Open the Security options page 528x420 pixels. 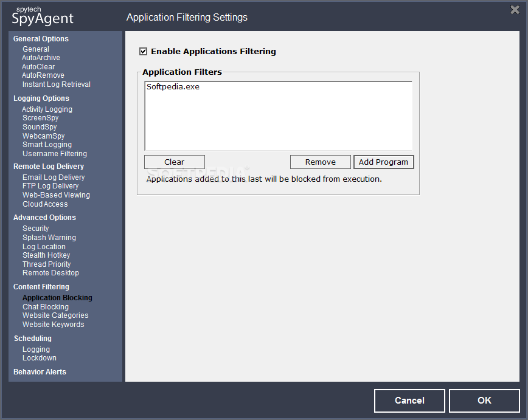point(36,229)
